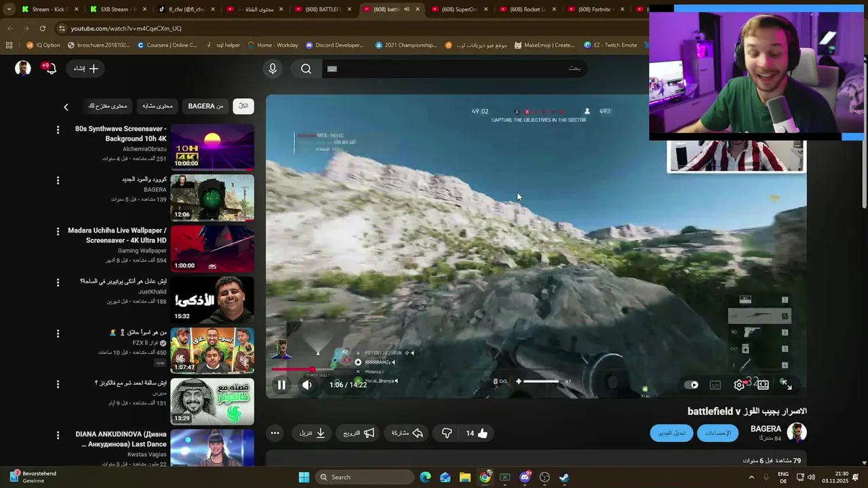Select the 'محتوى مقترح لك' filter chip
The width and height of the screenshot is (868, 488).
(x=107, y=106)
